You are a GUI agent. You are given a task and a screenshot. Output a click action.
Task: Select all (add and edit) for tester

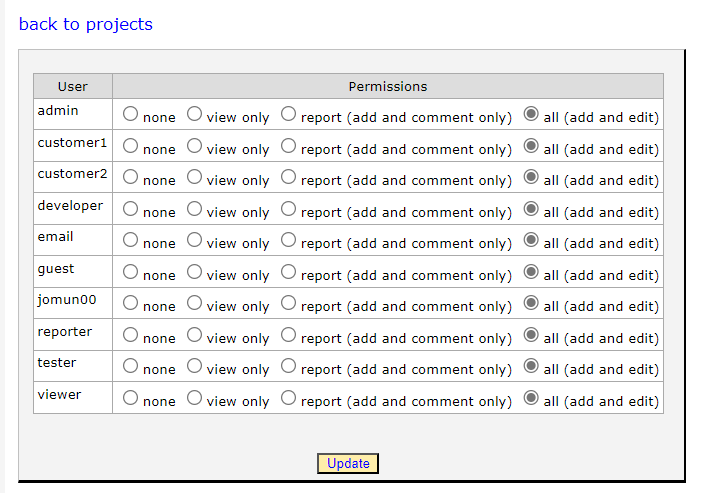pyautogui.click(x=531, y=366)
